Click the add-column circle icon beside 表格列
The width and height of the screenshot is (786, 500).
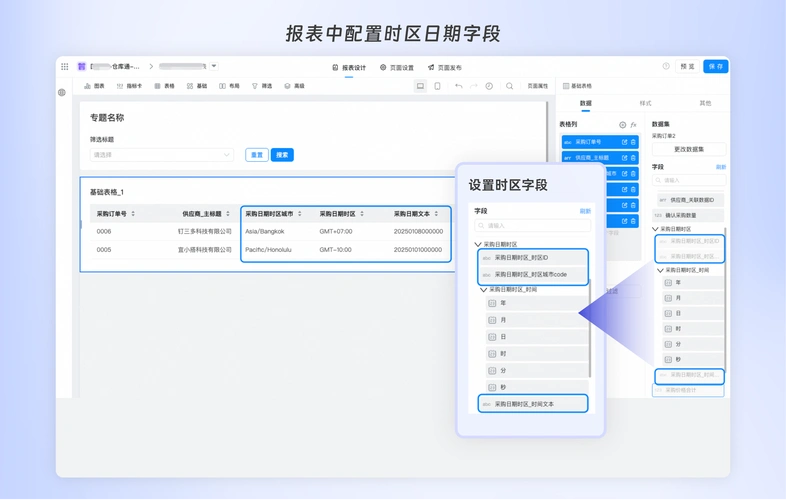point(623,125)
